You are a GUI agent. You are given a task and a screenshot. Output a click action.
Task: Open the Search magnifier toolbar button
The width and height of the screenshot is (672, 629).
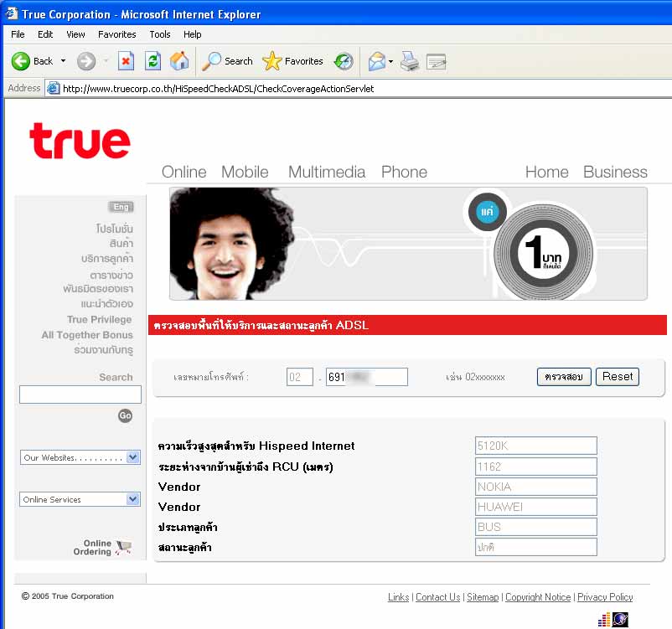coord(228,61)
